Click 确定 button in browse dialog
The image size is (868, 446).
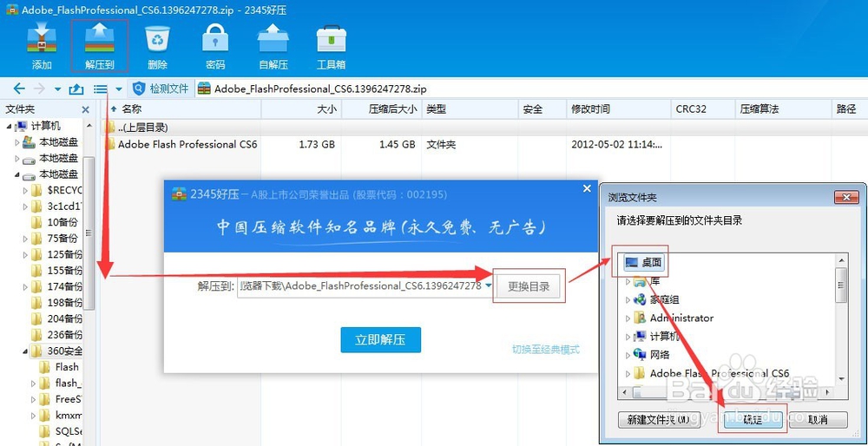tap(753, 419)
